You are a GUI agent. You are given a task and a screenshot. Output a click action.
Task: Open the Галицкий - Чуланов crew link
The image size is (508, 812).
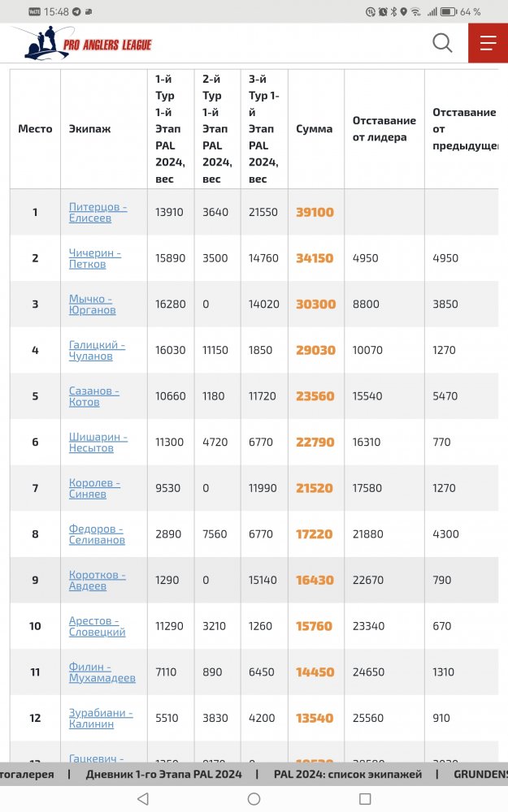97,351
